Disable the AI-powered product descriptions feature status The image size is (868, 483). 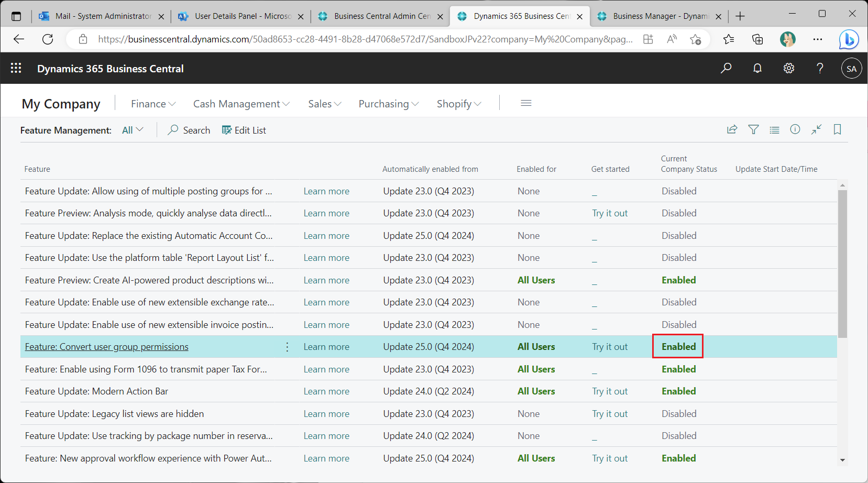coord(678,280)
